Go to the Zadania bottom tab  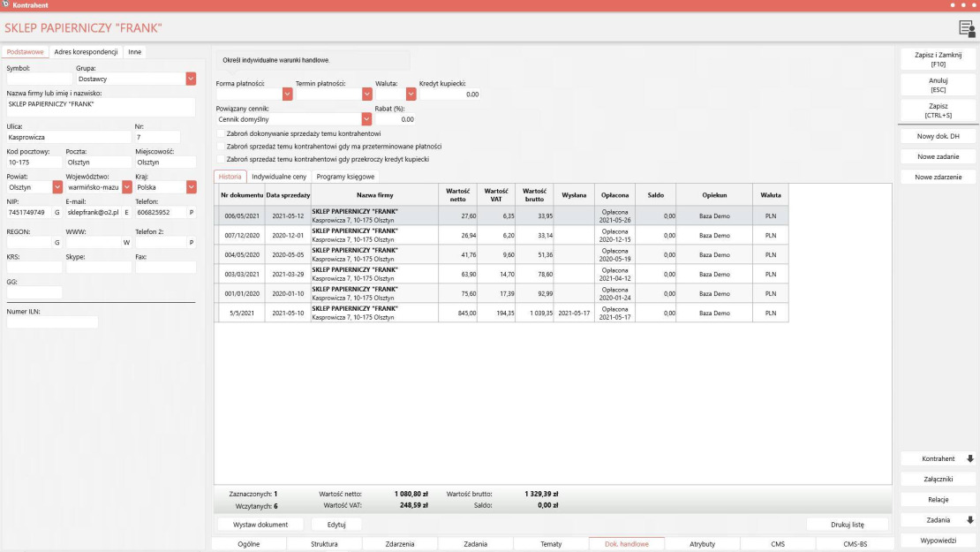(476, 544)
